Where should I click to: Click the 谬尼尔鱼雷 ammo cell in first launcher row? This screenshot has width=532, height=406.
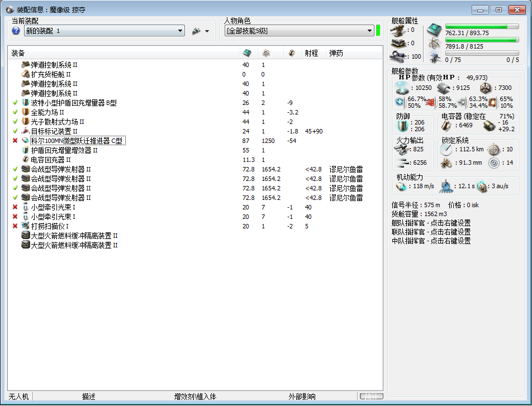click(x=346, y=169)
